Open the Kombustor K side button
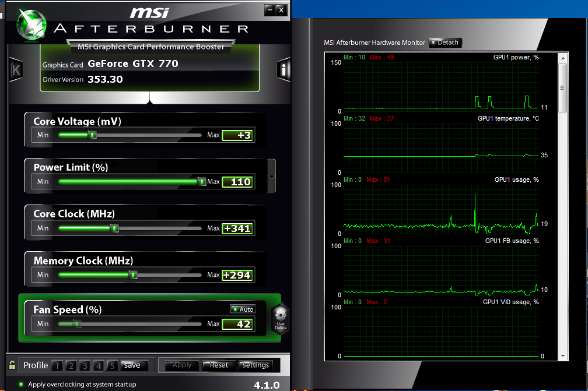The width and height of the screenshot is (588, 391). [x=16, y=70]
